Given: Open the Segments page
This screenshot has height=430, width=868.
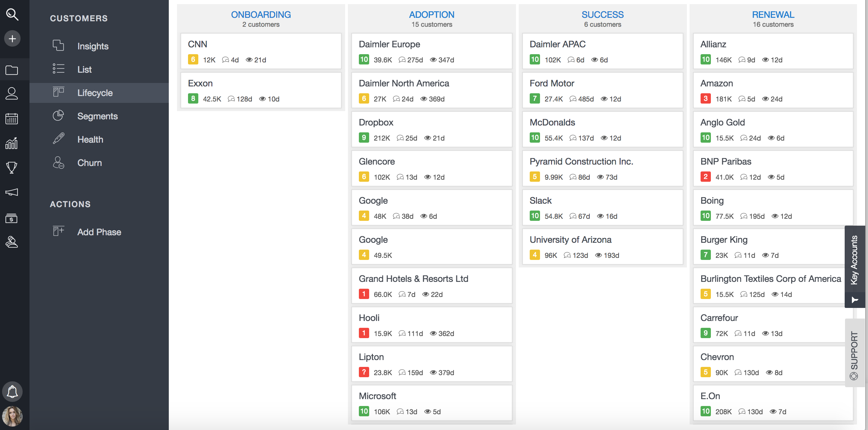Looking at the screenshot, I should [x=97, y=116].
